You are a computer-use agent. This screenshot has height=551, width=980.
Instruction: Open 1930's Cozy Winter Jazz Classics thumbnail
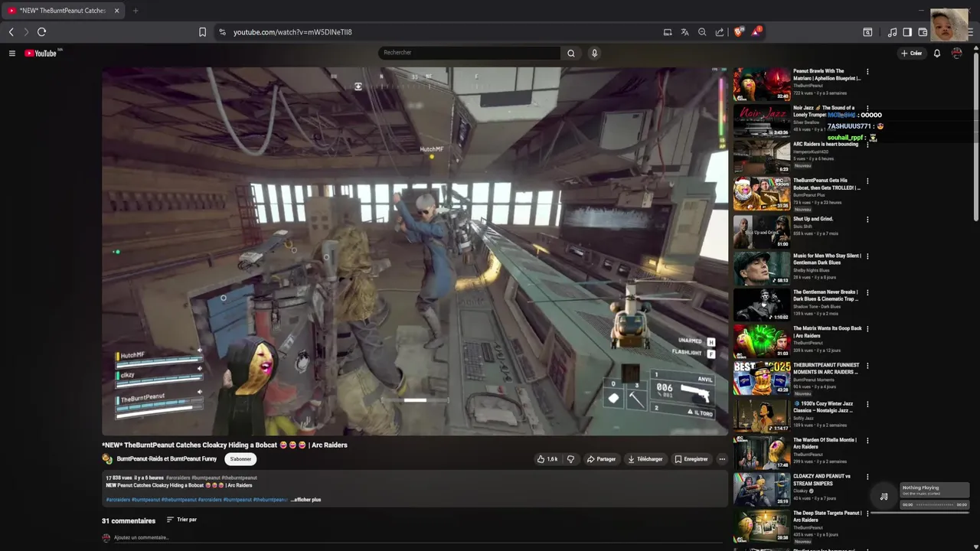point(762,415)
